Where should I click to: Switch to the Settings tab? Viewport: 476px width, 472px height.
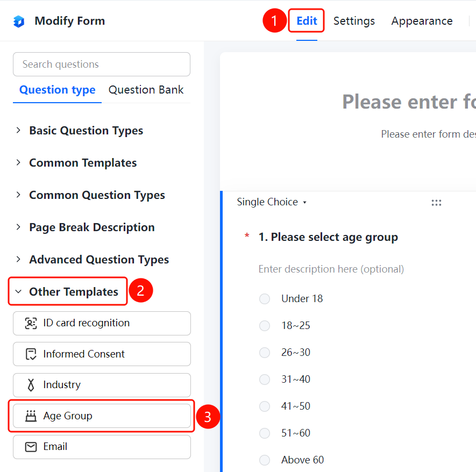[354, 21]
